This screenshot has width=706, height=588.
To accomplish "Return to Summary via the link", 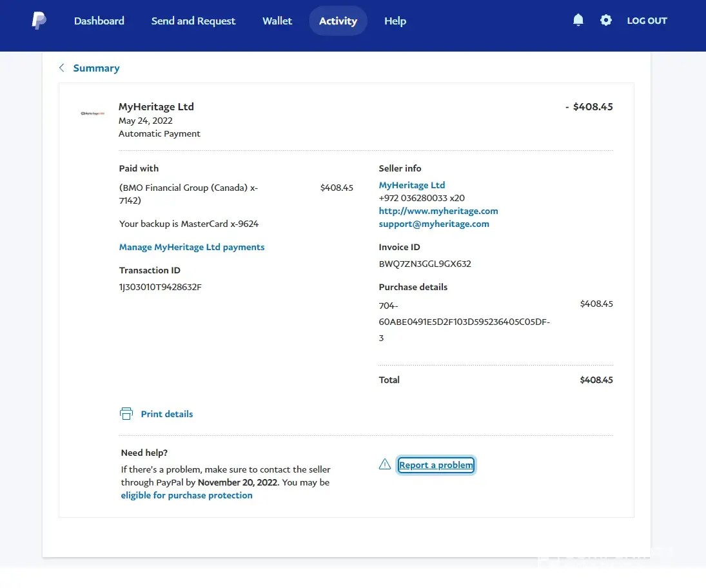I will coord(96,68).
